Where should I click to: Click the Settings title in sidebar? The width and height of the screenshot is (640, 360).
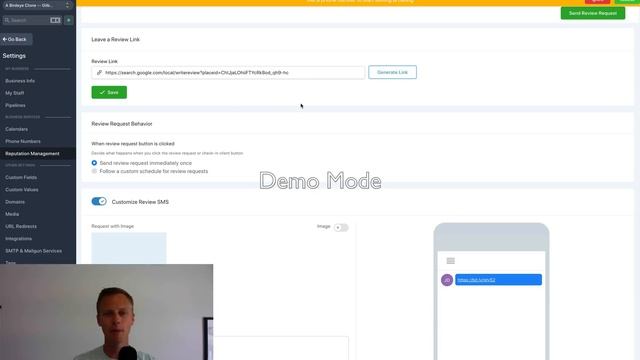(x=14, y=56)
